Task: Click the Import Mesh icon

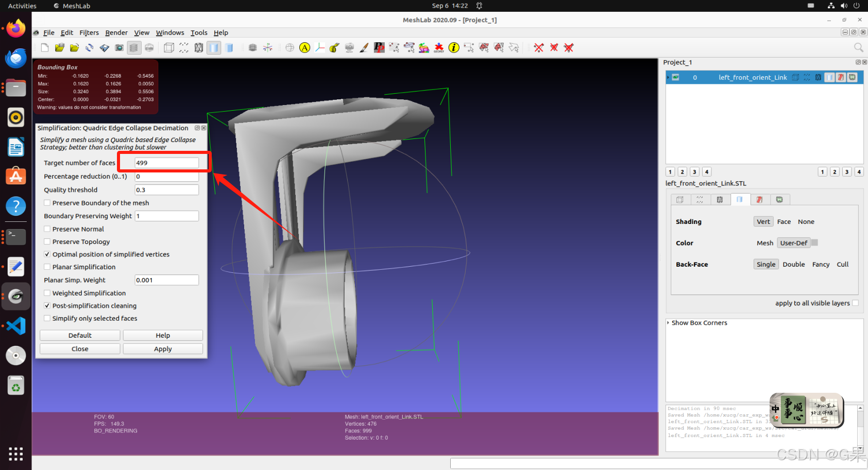Action: (x=75, y=48)
